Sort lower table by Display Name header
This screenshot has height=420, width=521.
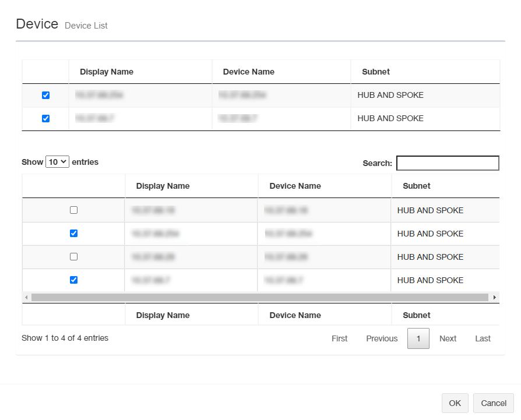coord(163,186)
